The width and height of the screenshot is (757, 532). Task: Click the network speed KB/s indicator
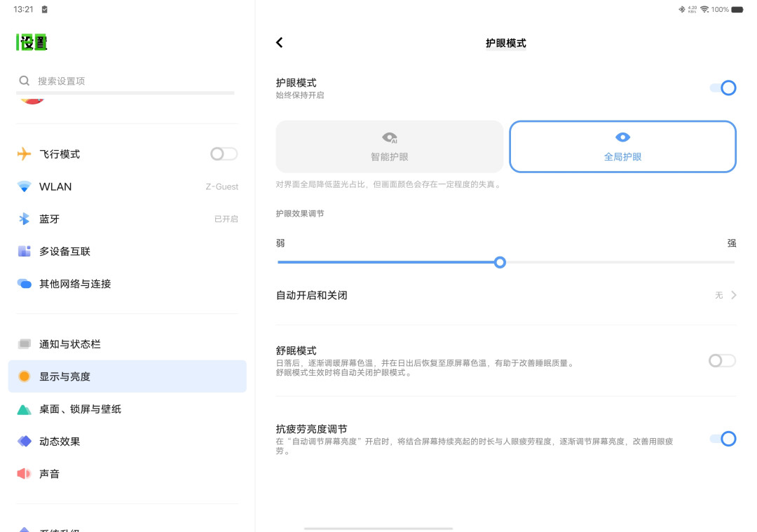pos(693,9)
